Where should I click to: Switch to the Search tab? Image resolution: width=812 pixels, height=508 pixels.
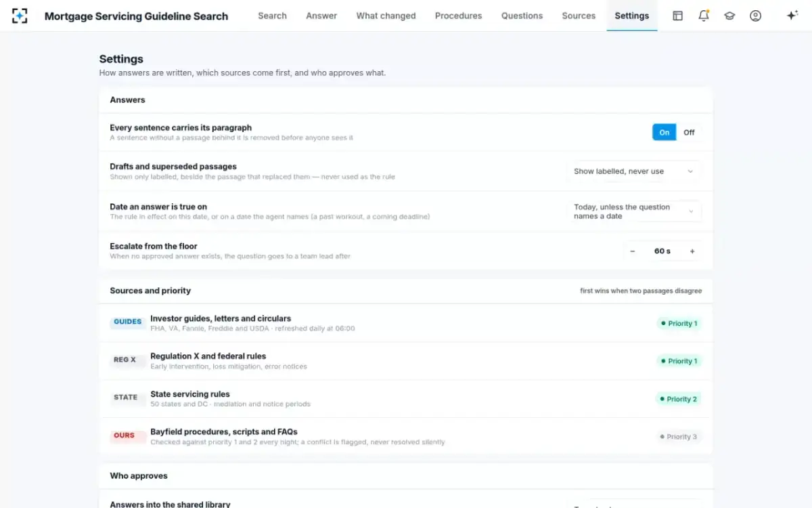[x=272, y=16]
